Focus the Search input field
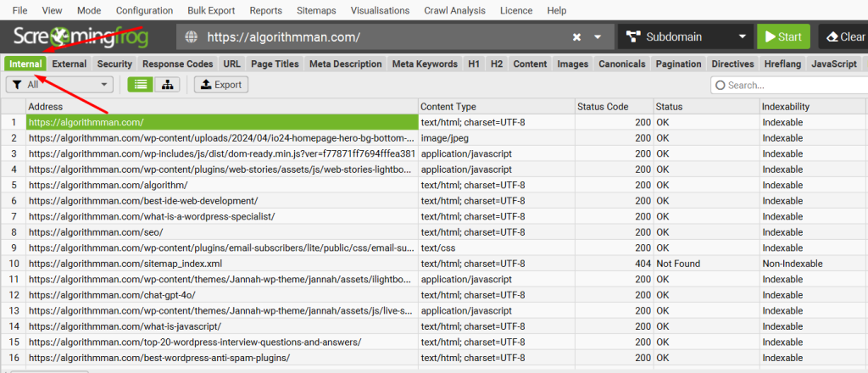 click(789, 86)
